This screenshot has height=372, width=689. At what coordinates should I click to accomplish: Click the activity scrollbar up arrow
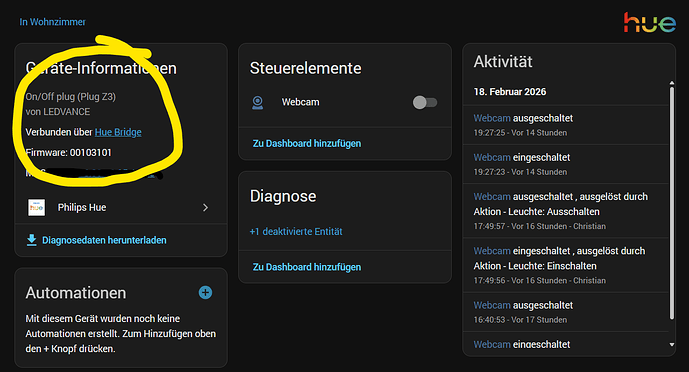click(671, 83)
